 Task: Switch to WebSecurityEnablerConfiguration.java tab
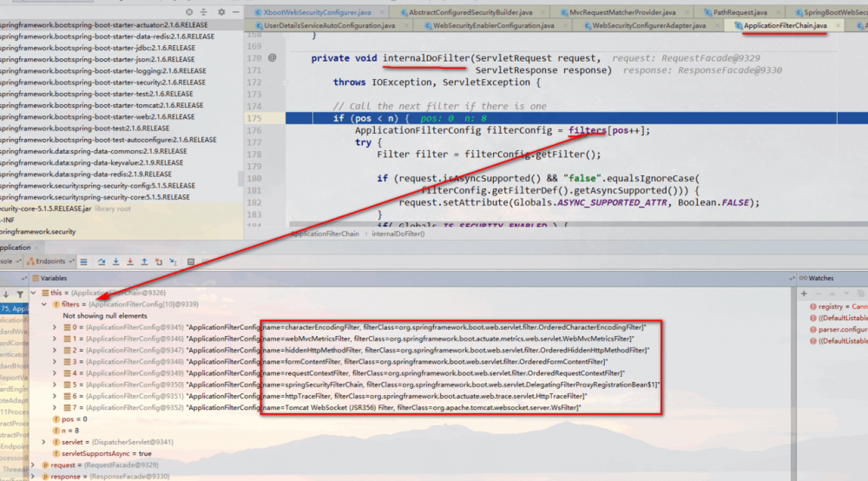click(493, 25)
